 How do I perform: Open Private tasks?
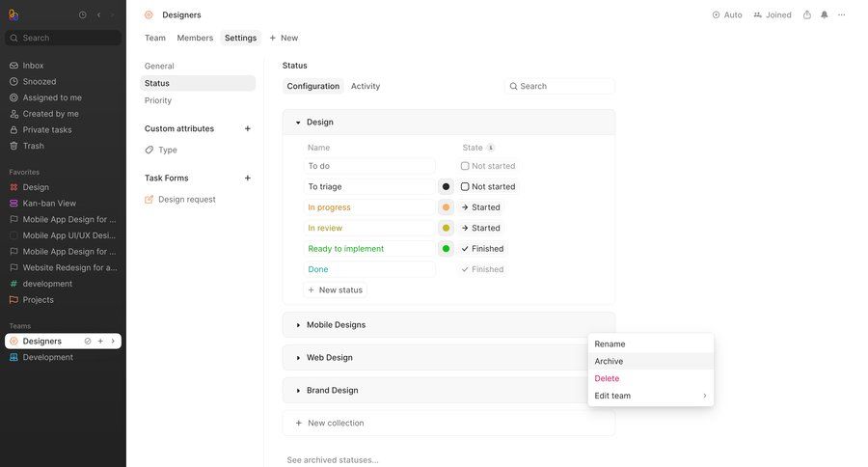(x=63, y=129)
